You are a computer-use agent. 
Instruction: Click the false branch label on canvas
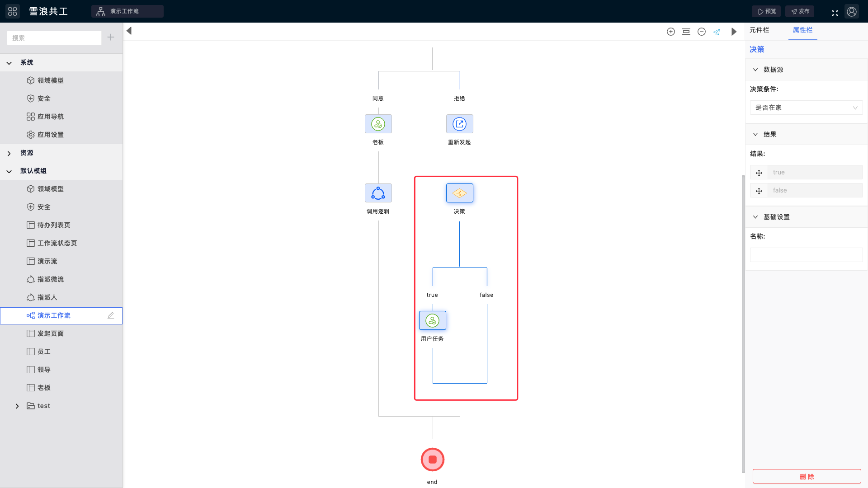(x=486, y=295)
